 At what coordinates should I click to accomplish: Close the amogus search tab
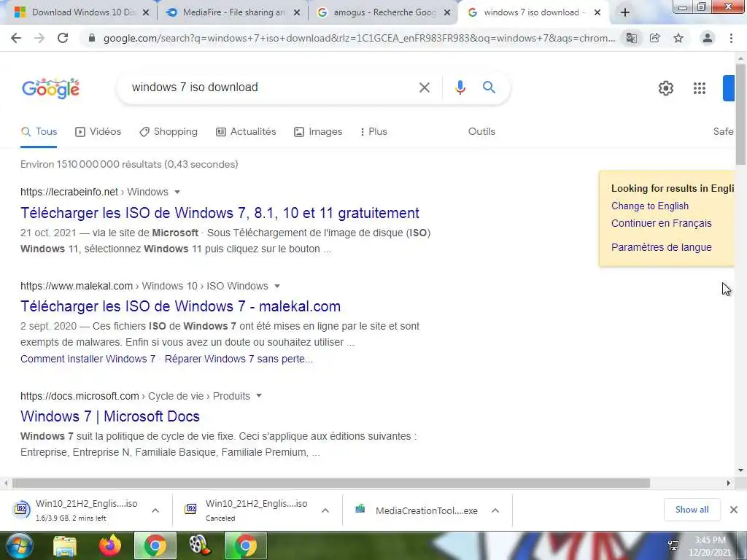447,13
